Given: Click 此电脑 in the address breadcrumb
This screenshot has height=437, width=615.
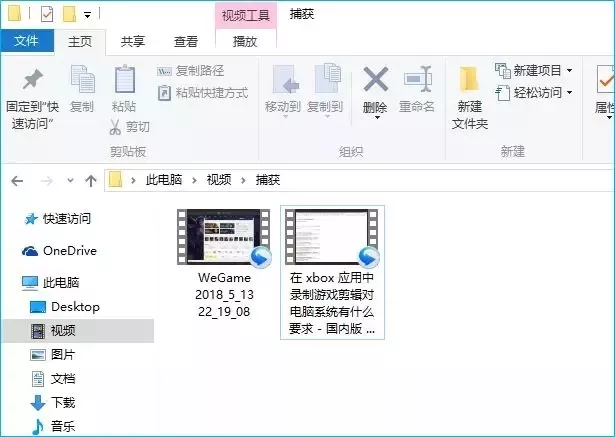Looking at the screenshot, I should [165, 180].
